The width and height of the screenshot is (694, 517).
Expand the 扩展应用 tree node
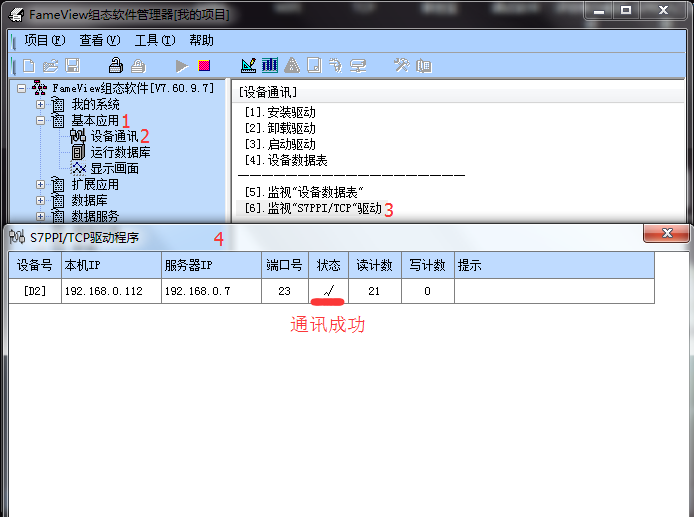pyautogui.click(x=40, y=184)
